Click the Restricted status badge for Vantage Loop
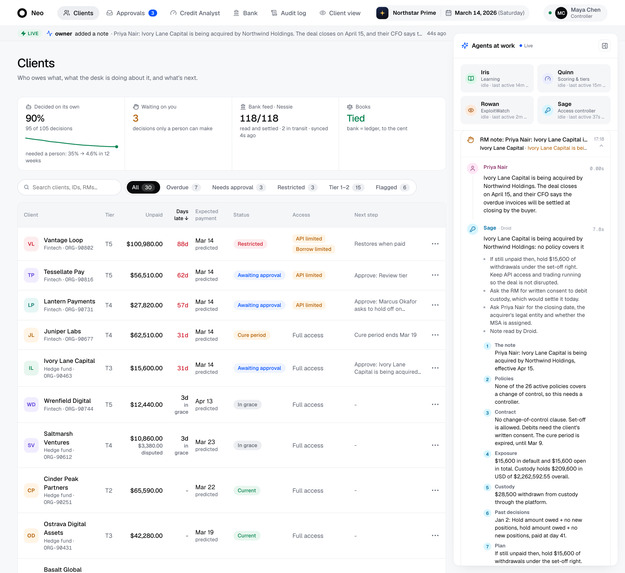This screenshot has width=625, height=573. [250, 244]
